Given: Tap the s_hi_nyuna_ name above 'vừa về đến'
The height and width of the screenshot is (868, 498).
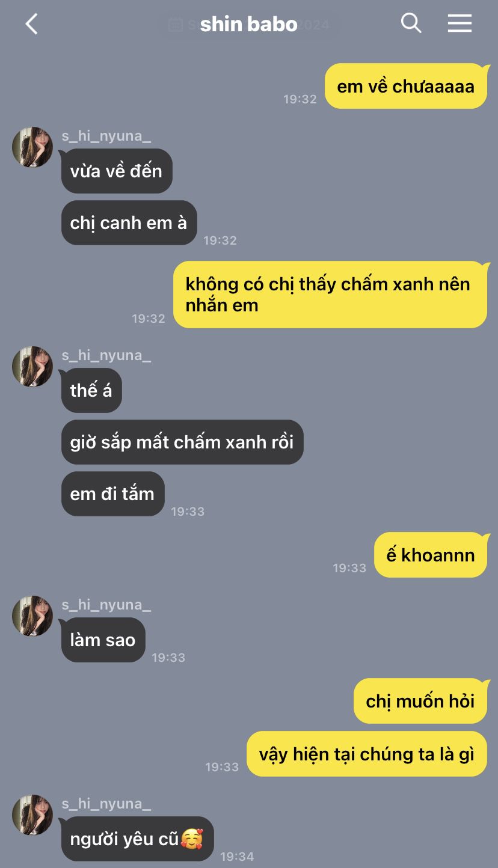Looking at the screenshot, I should coord(106,136).
